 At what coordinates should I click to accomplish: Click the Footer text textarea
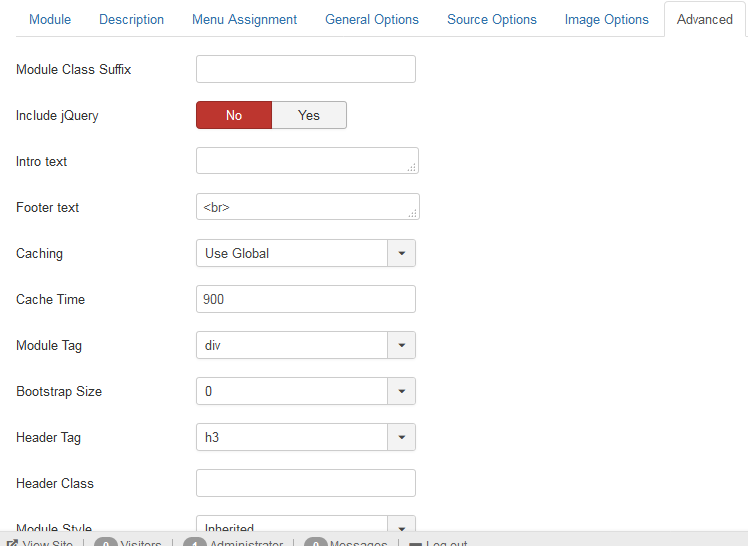(308, 206)
